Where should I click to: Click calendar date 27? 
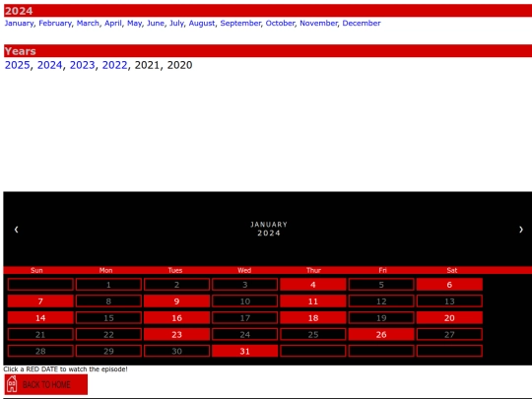[x=449, y=334]
